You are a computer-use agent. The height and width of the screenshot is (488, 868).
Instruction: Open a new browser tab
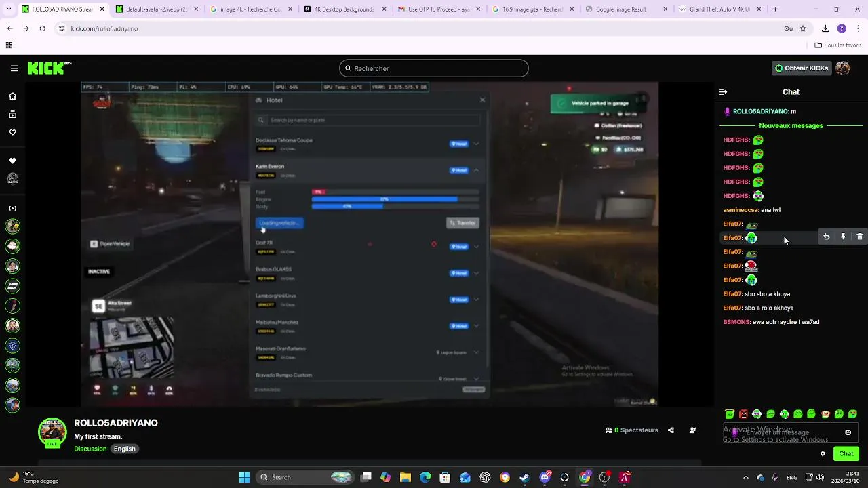pos(775,9)
